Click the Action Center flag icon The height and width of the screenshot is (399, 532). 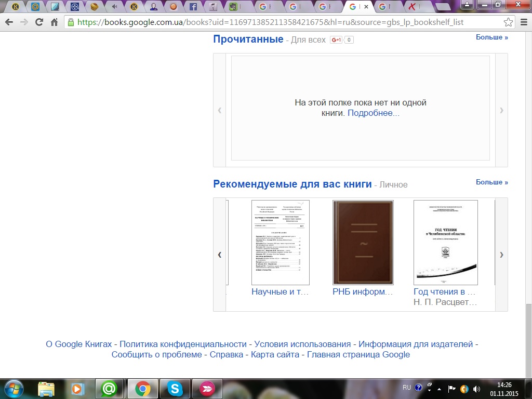451,389
